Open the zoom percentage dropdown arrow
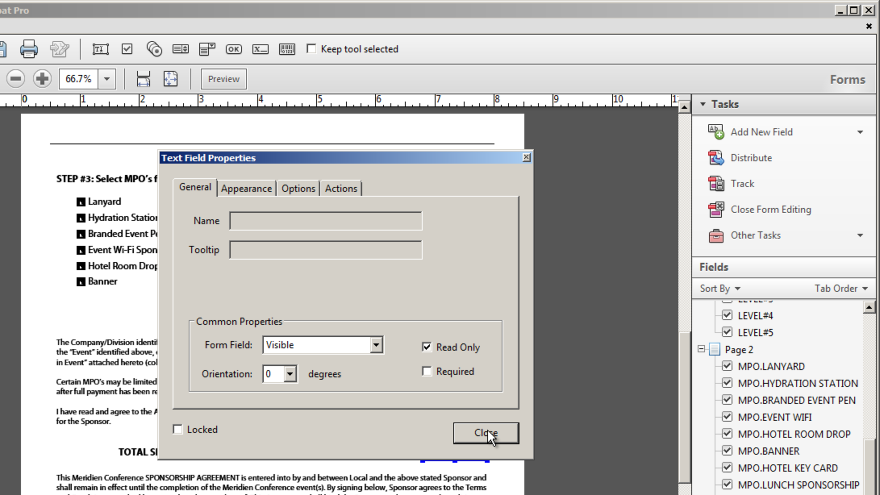 [107, 79]
